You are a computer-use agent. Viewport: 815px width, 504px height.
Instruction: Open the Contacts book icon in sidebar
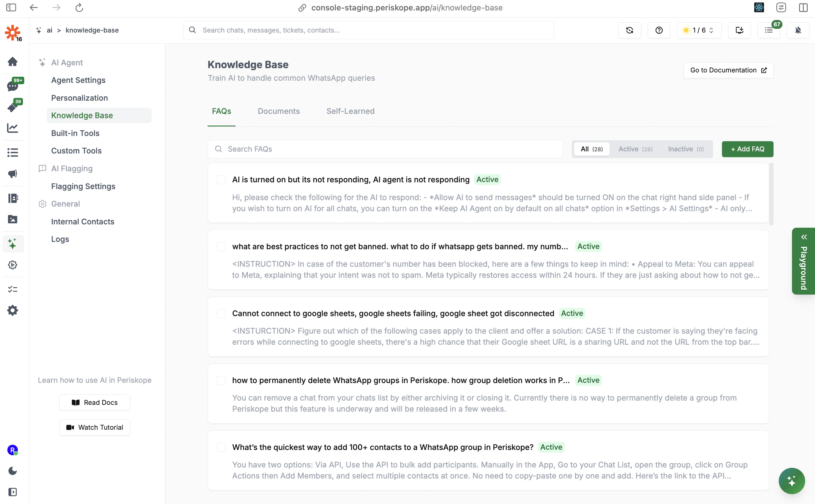[13, 198]
